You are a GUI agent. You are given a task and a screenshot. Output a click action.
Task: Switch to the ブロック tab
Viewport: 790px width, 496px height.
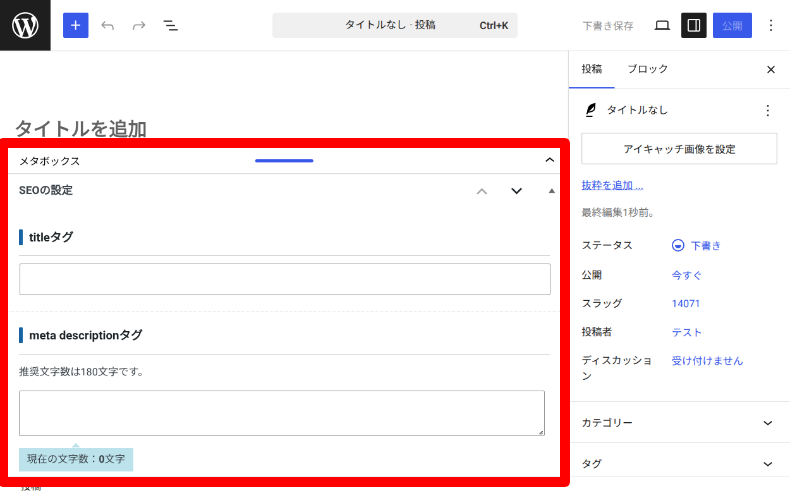tap(647, 69)
